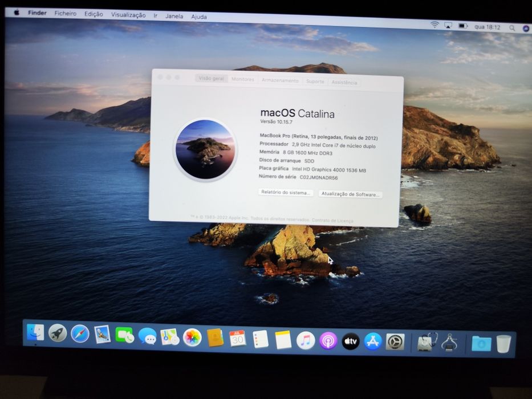
Task: Open Contacts book icon in Dock
Action: click(215, 338)
